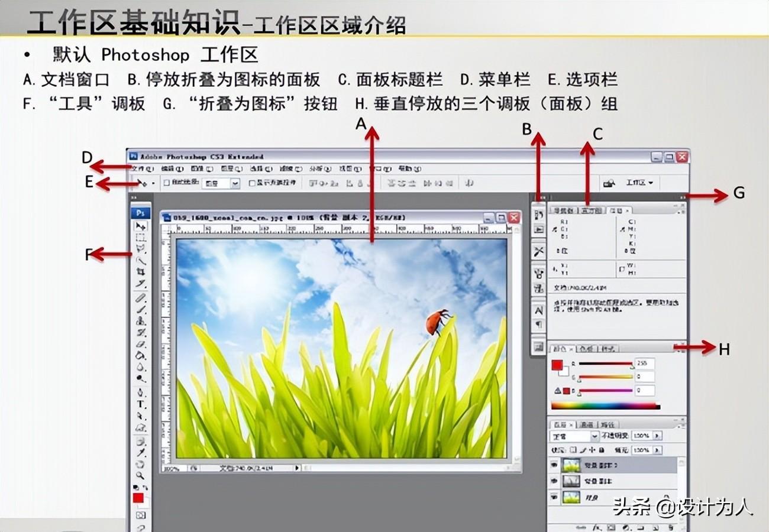Image resolution: width=769 pixels, height=532 pixels.
Task: Select the Brush tool
Action: point(141,309)
